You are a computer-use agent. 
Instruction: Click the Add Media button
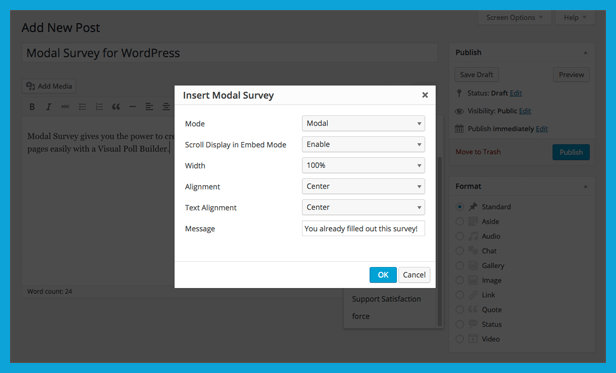(49, 86)
